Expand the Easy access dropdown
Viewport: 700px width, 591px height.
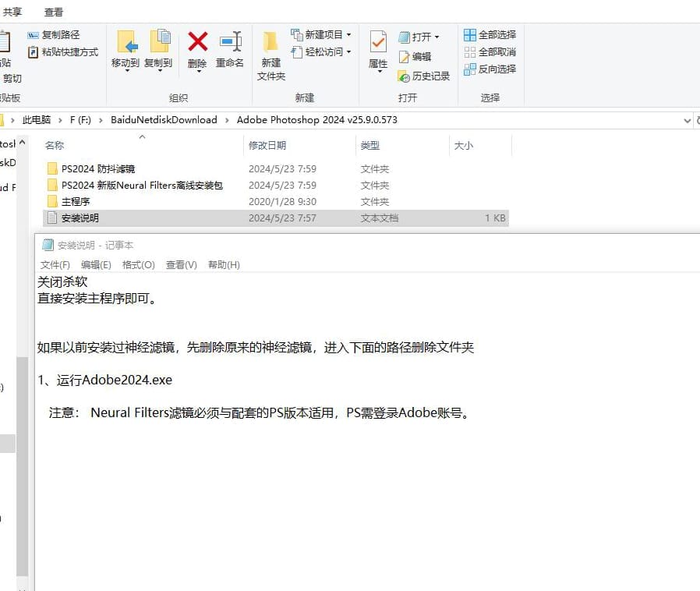pos(348,52)
